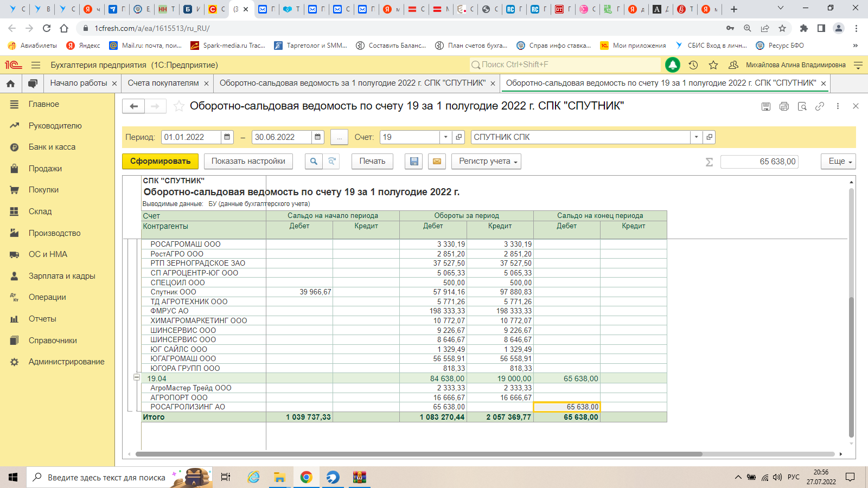Open Chrome from the taskbar
Viewport: 868px width, 488px height.
[306, 477]
